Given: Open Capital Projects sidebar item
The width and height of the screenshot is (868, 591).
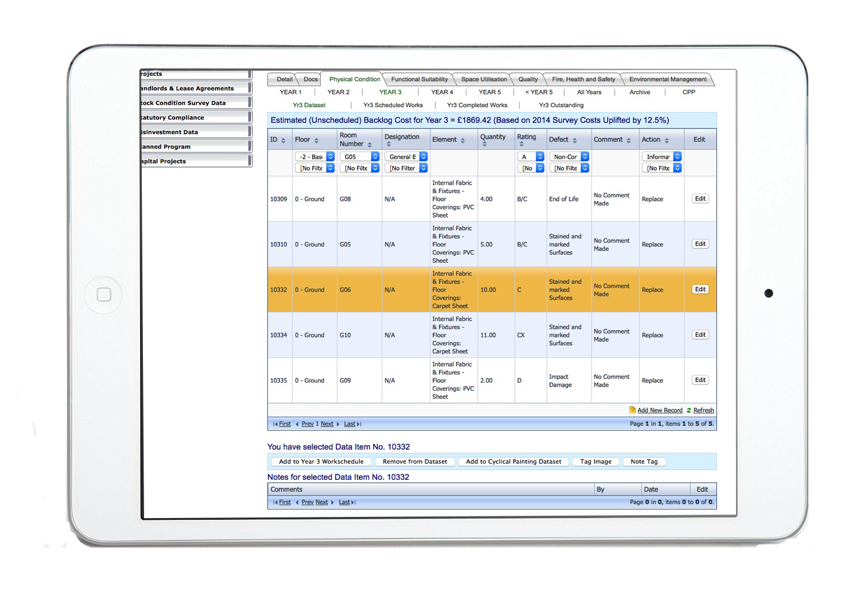Looking at the screenshot, I should point(196,161).
